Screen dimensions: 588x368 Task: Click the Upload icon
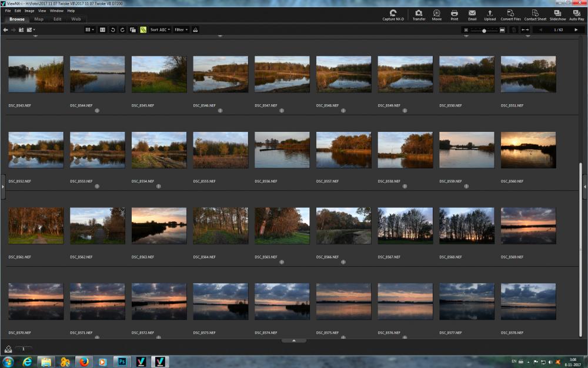coord(490,15)
